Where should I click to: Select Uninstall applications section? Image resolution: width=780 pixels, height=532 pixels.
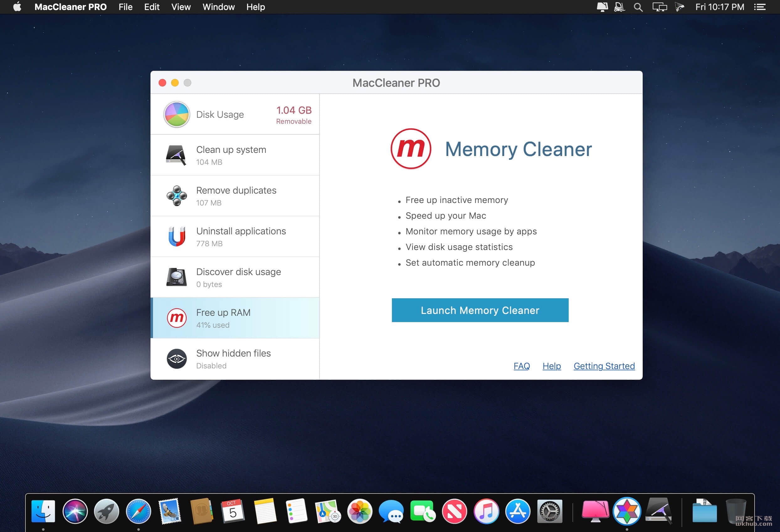(x=235, y=237)
